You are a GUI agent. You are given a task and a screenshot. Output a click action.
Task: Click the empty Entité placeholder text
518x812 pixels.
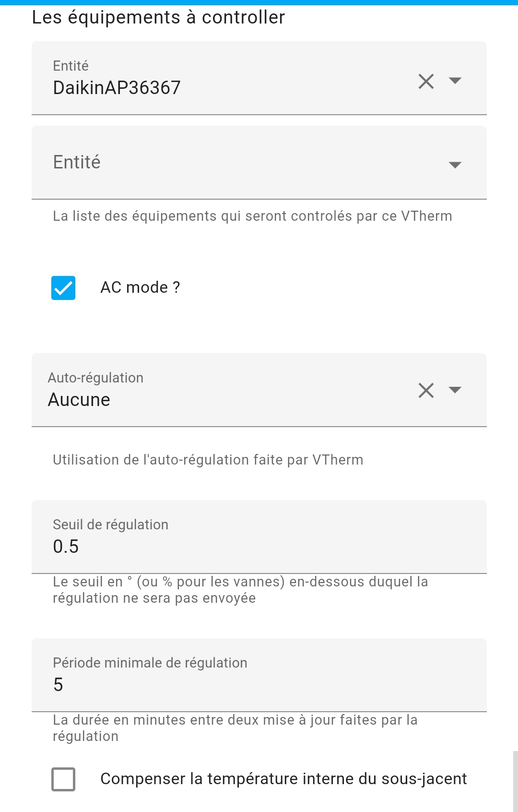[77, 162]
